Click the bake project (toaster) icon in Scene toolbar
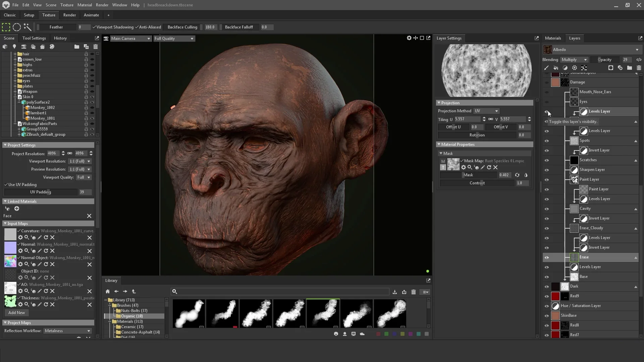Viewport: 644px width, 362px height. point(43,47)
